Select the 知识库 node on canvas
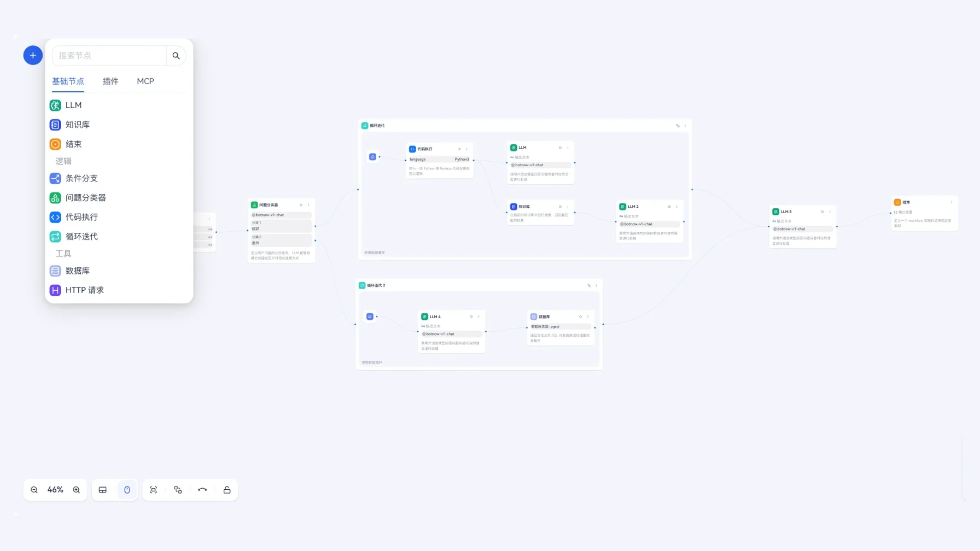 click(541, 213)
